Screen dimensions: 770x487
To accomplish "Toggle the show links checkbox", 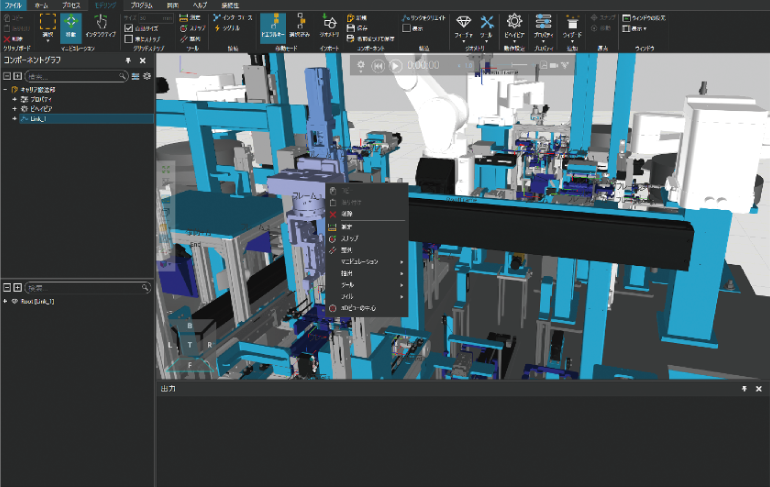I will pyautogui.click(x=405, y=29).
